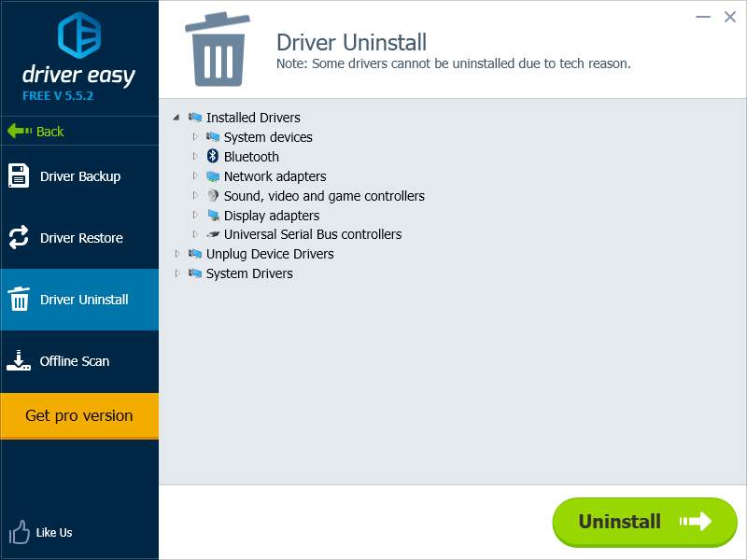
Task: Expand the System Drivers node
Action: click(177, 273)
